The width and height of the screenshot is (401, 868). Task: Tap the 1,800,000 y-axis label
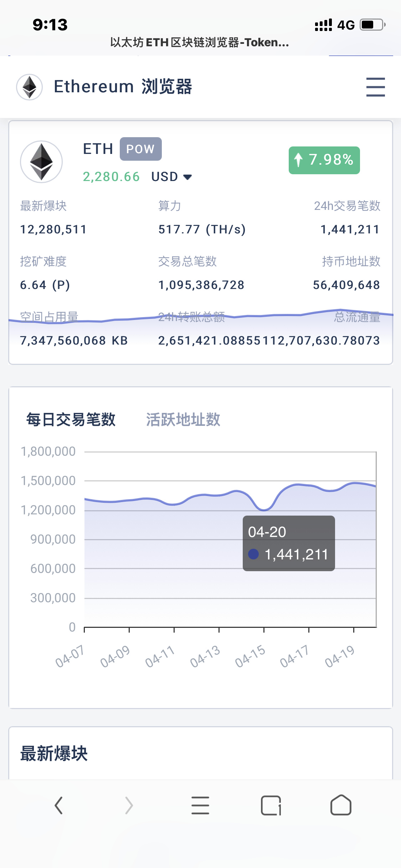48,451
